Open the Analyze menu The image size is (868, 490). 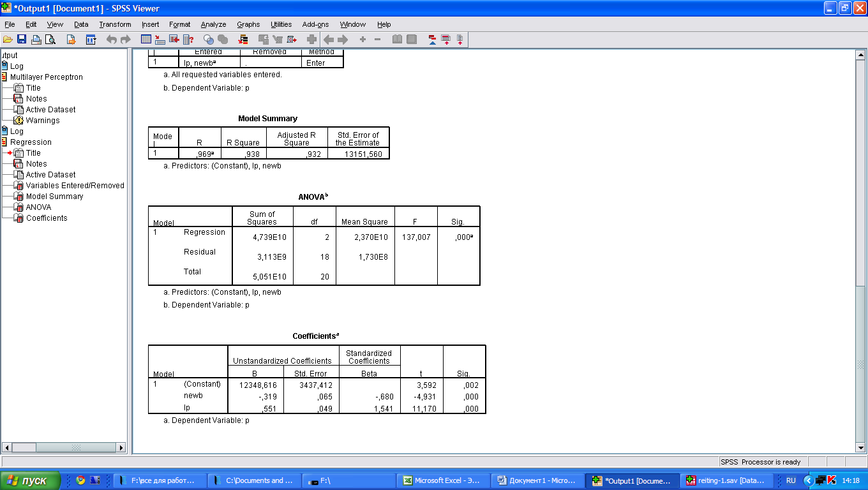[214, 24]
